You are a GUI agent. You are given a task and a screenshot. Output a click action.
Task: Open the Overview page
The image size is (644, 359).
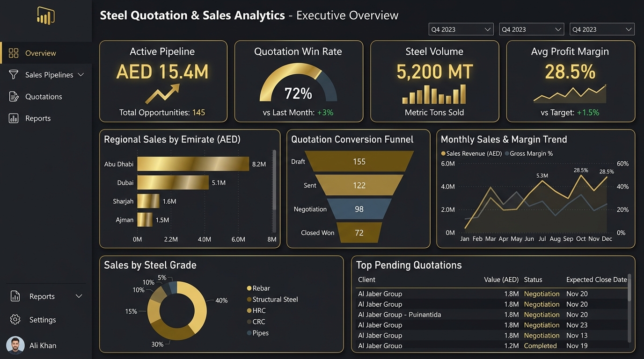[46, 53]
